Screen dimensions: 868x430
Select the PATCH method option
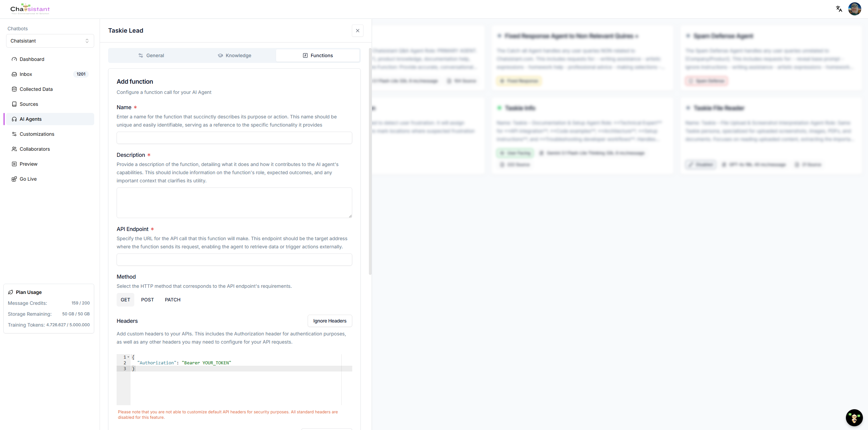pyautogui.click(x=173, y=300)
